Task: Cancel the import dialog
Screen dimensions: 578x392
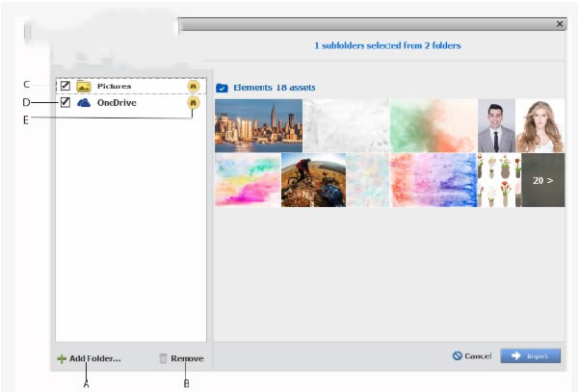Action: (x=472, y=356)
